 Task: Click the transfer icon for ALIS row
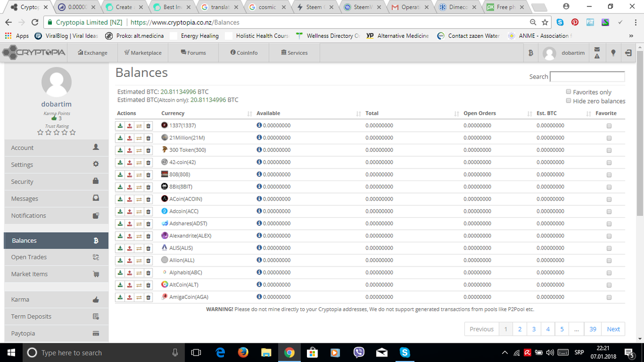(139, 248)
